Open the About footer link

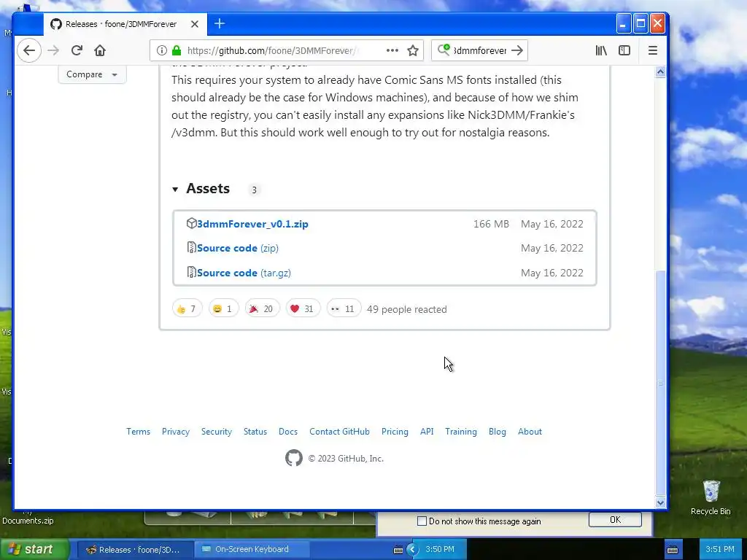pyautogui.click(x=530, y=432)
